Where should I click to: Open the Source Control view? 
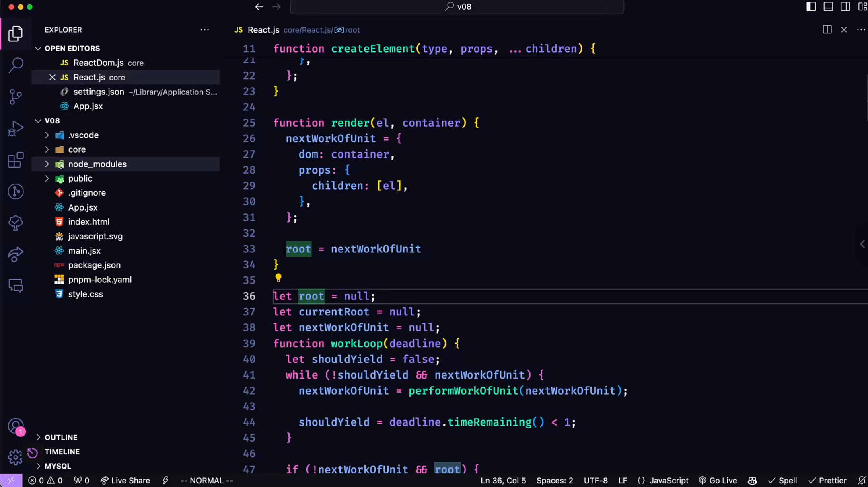point(15,97)
